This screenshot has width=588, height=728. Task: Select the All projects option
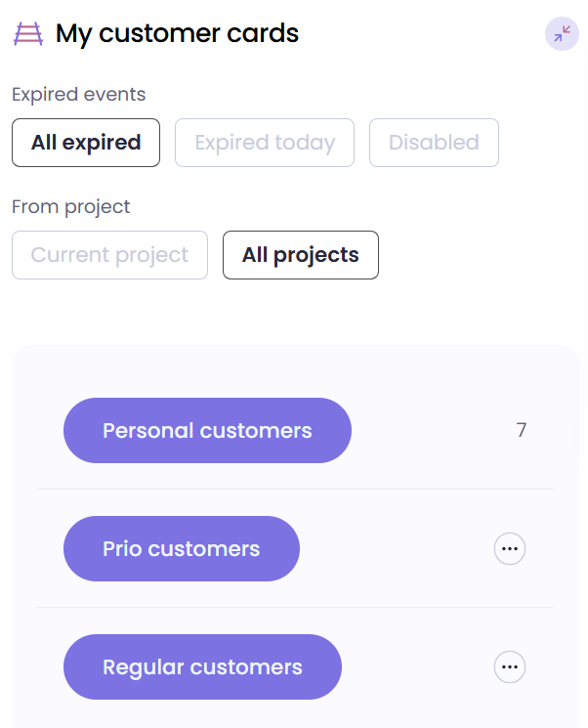click(301, 255)
